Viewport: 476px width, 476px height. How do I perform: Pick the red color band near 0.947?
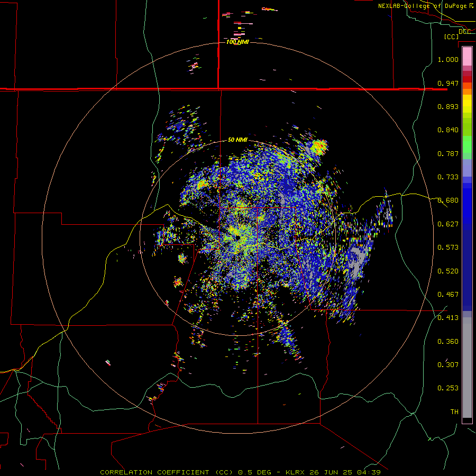tap(467, 79)
